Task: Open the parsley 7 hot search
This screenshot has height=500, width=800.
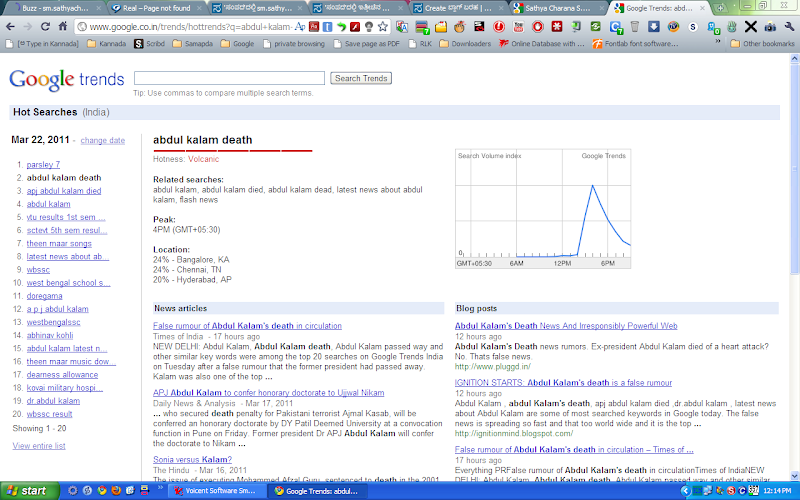Action: 43,164
